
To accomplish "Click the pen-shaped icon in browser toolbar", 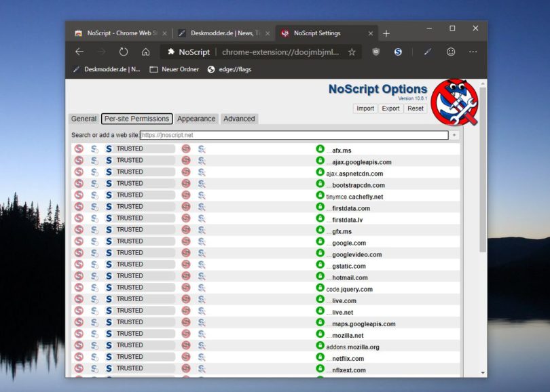I will pos(427,52).
